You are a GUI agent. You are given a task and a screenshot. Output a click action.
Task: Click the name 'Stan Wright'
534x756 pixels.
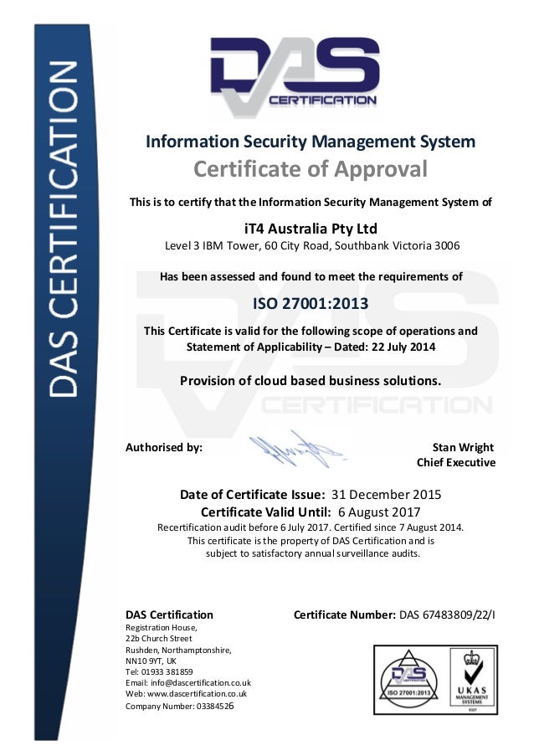pyautogui.click(x=463, y=447)
